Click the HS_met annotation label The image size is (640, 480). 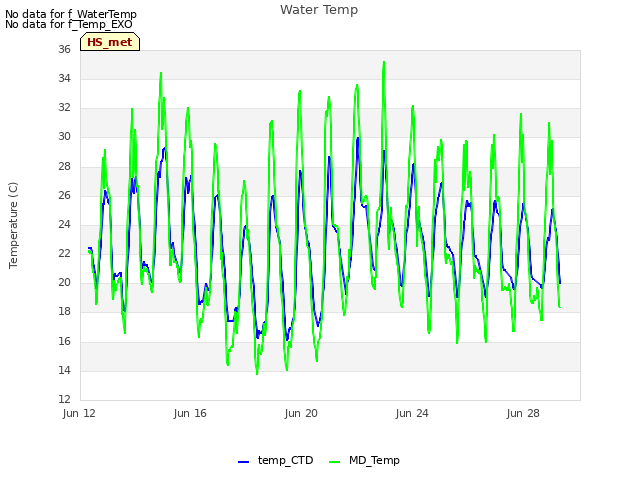(110, 42)
